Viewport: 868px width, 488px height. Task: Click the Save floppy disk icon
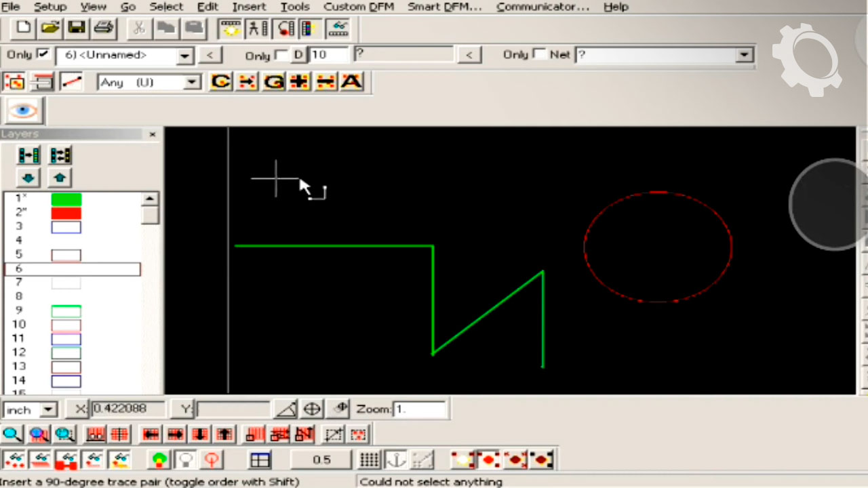(76, 28)
